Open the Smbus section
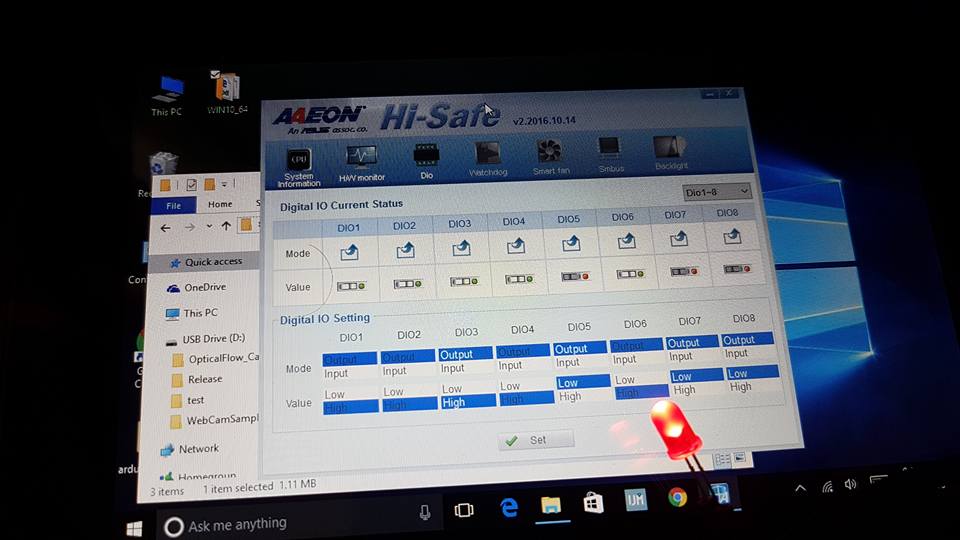Screen dimensions: 960x540 click(610, 154)
